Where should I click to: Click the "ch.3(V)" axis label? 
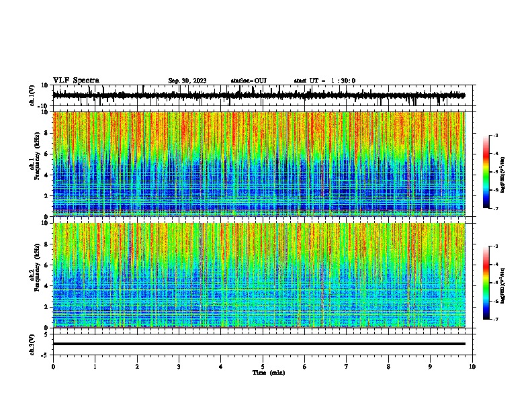tap(32, 345)
